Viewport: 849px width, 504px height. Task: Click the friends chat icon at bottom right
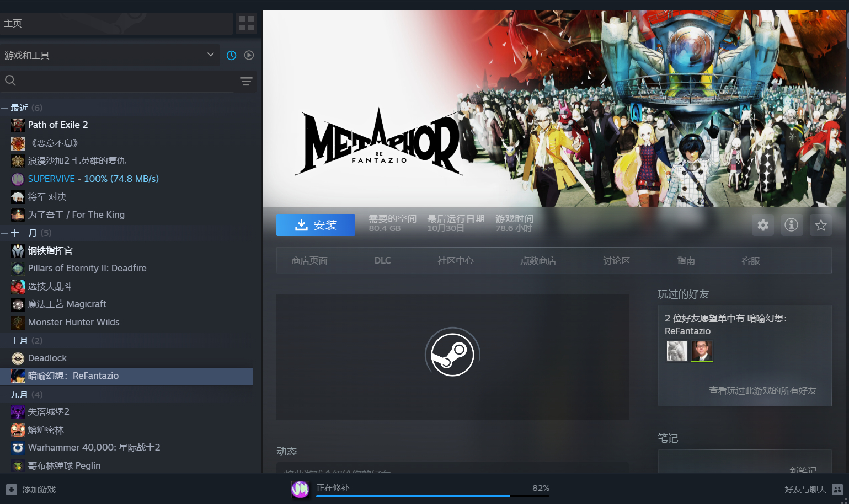[x=837, y=490]
